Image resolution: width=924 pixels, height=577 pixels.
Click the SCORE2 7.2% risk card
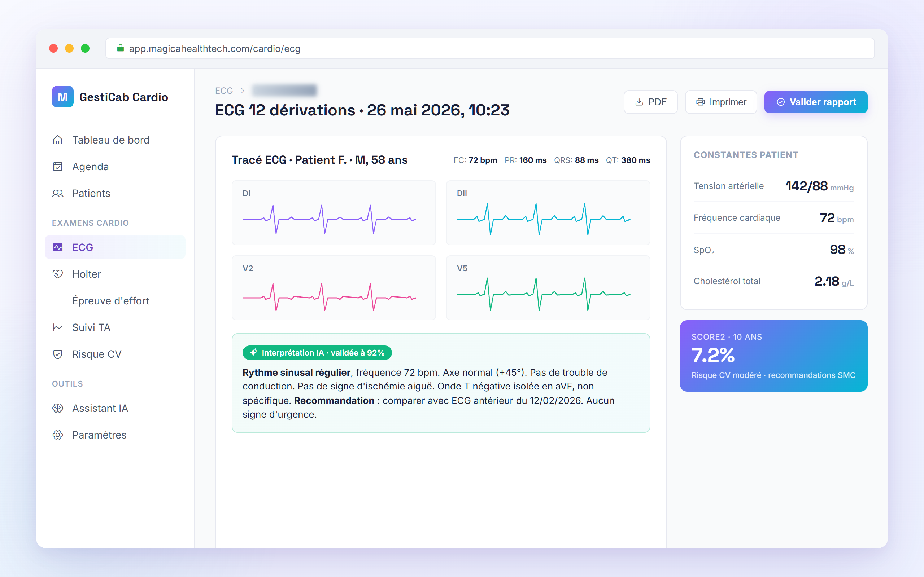point(773,356)
